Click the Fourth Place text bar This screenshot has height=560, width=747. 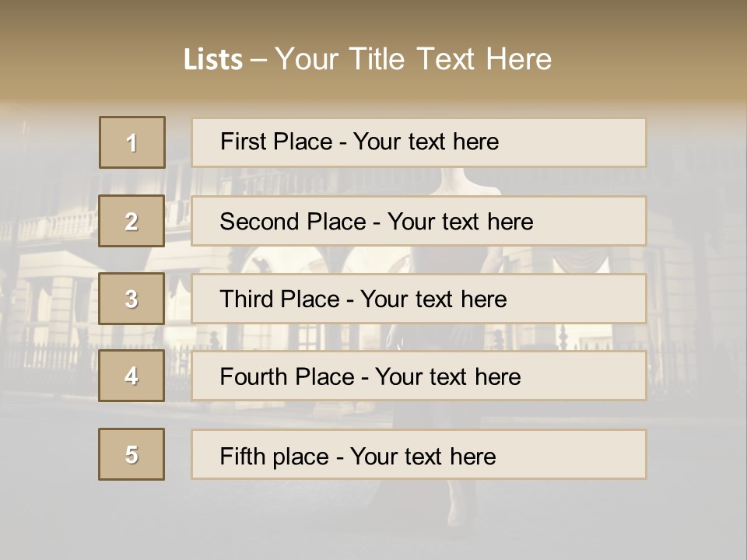point(419,376)
